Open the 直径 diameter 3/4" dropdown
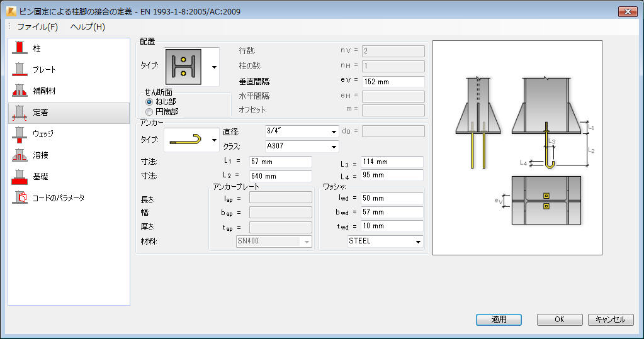Screen dimensions: 644x339 [302, 131]
